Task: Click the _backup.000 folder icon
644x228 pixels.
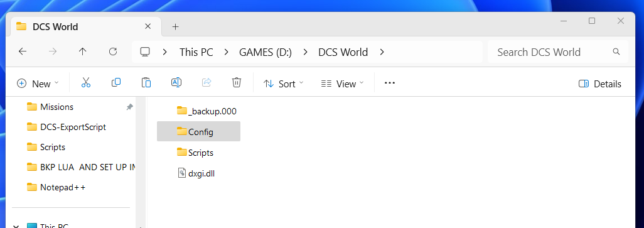Action: 182,111
